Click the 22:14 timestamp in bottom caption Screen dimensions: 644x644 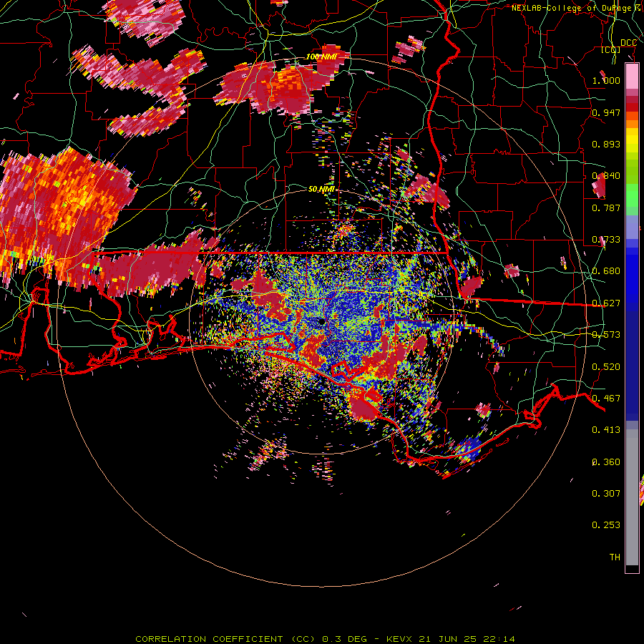click(x=498, y=639)
